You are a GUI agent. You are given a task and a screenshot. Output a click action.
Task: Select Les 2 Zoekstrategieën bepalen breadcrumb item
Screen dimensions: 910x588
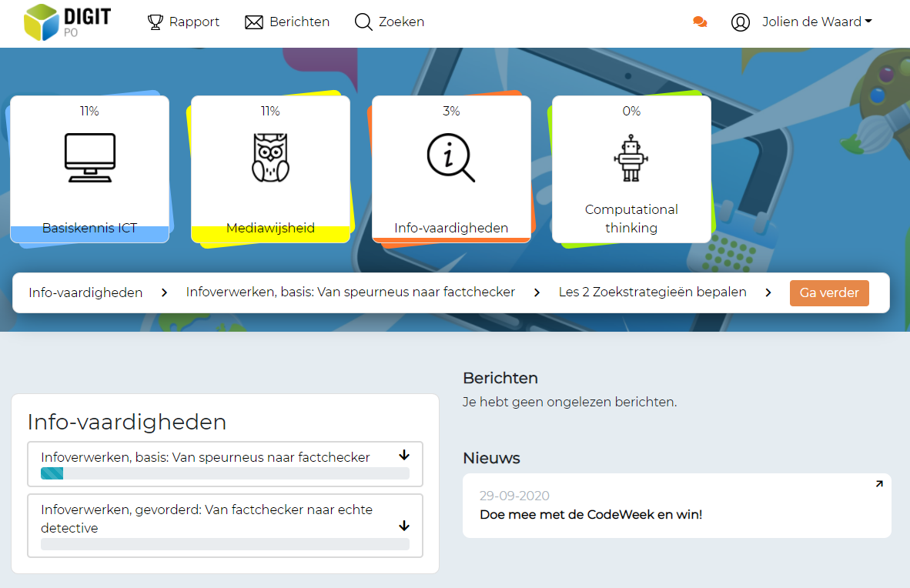point(652,292)
